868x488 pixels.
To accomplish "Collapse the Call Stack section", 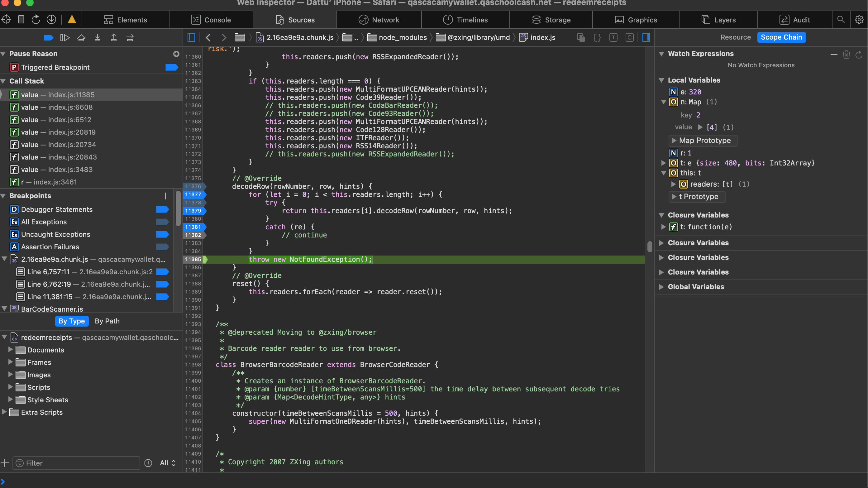I will (x=3, y=81).
